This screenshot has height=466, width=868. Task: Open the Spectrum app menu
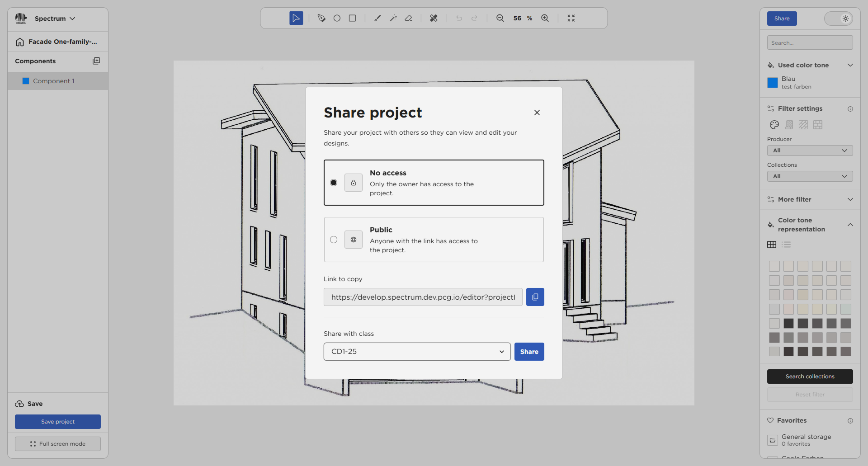(54, 19)
